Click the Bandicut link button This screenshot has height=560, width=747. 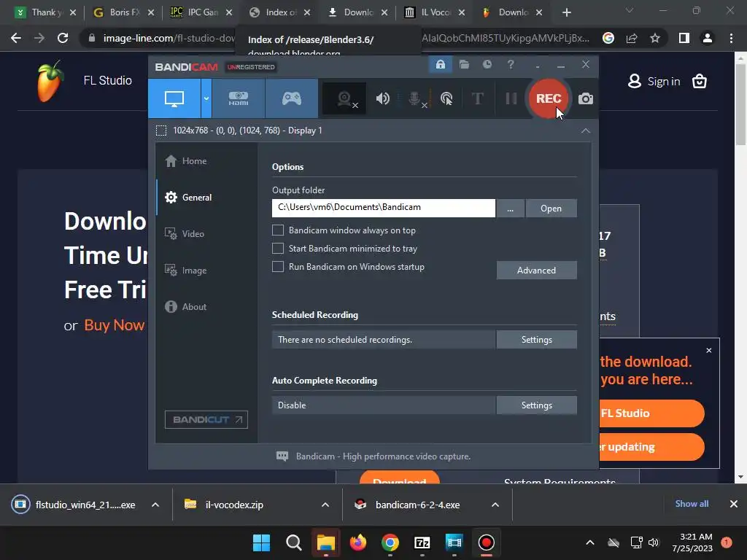tap(206, 419)
